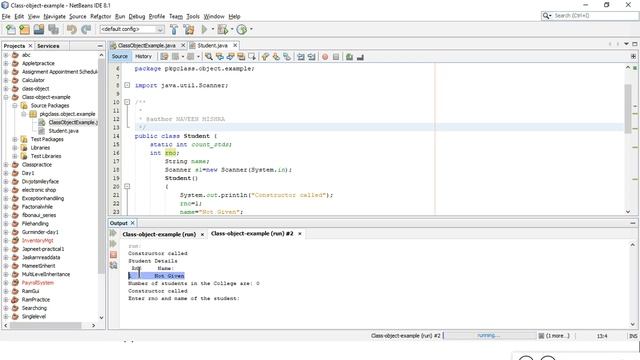This screenshot has width=640, height=360.
Task: Click the Clean and Build Project icon
Action: 189,29
